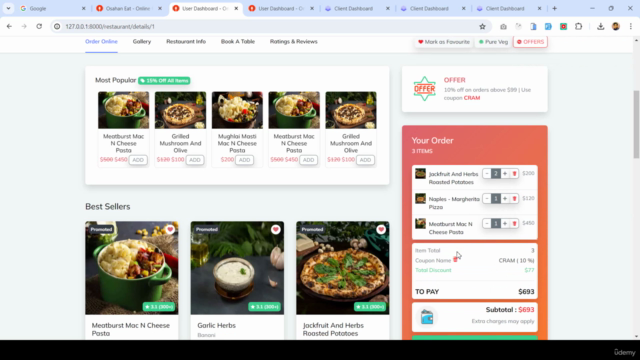Favourite the Garlic Herbs card heart

click(276, 230)
